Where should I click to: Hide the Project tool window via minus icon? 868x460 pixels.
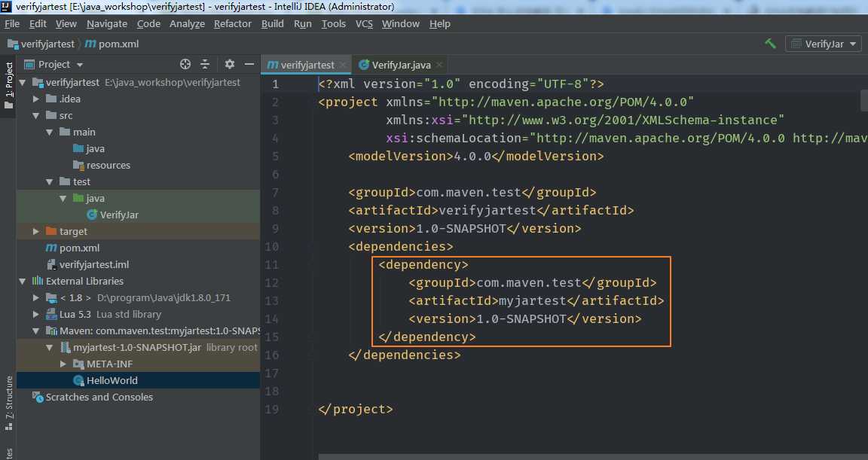click(249, 64)
